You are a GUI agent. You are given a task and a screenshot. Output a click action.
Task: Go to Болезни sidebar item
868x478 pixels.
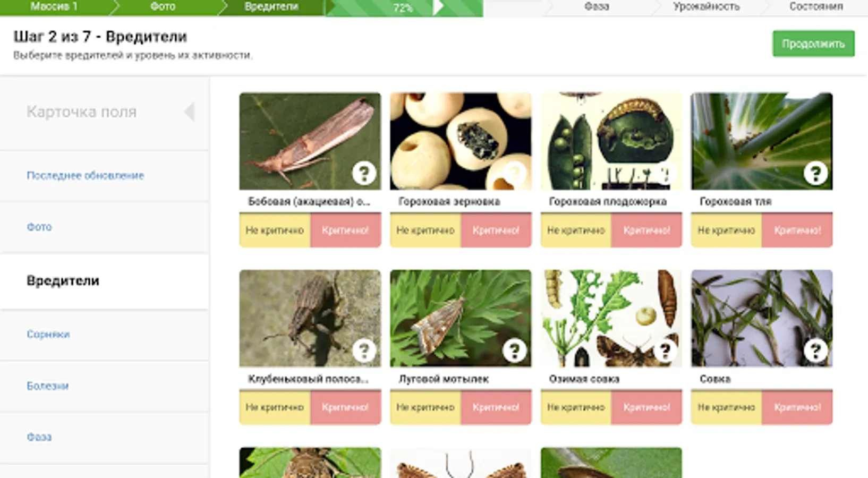(x=48, y=386)
